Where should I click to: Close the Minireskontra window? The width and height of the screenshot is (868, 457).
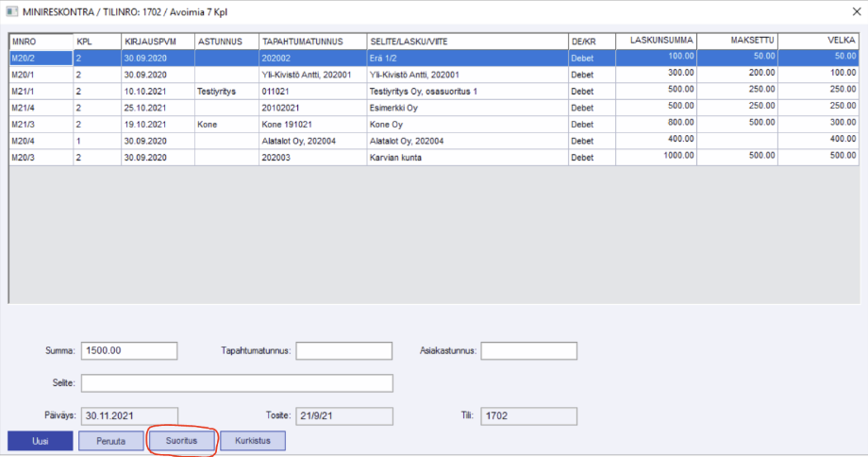[845, 14]
